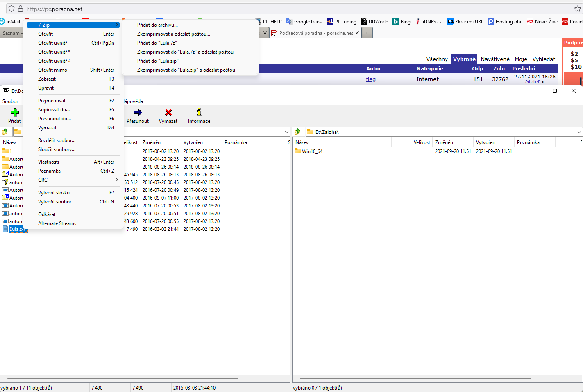The width and height of the screenshot is (583, 392).
Task: Close the Počítačová poradna browser tab
Action: pyautogui.click(x=357, y=33)
